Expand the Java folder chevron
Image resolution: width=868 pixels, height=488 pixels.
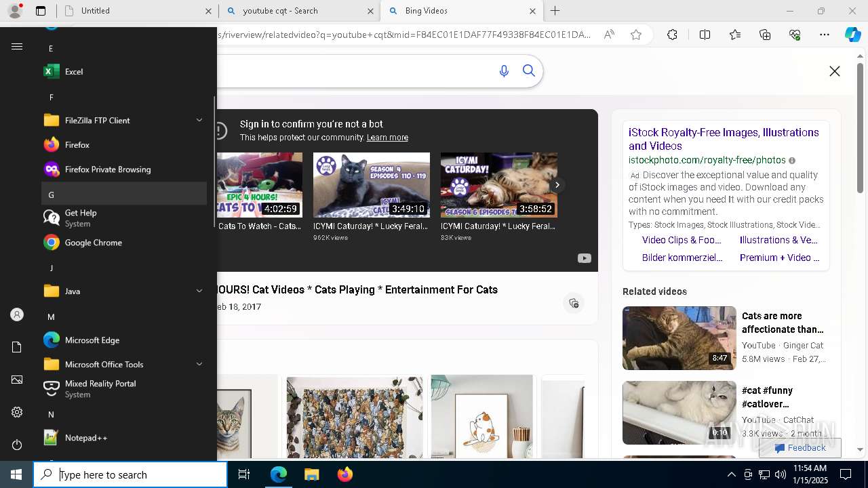click(199, 291)
